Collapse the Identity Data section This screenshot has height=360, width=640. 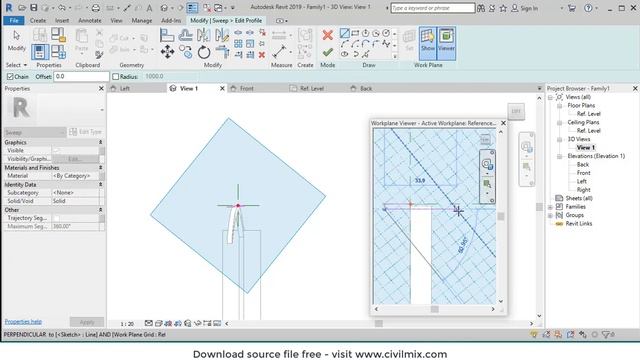(x=100, y=184)
